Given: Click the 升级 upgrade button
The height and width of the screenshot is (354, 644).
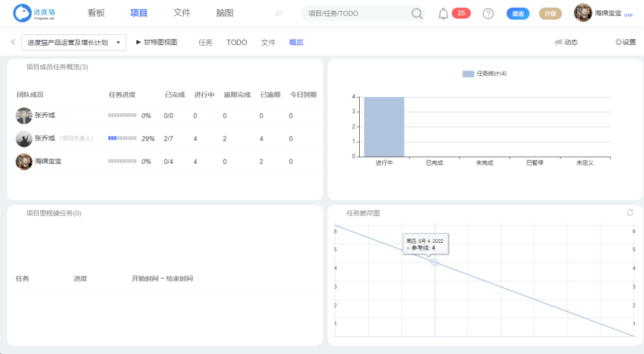Looking at the screenshot, I should (550, 14).
